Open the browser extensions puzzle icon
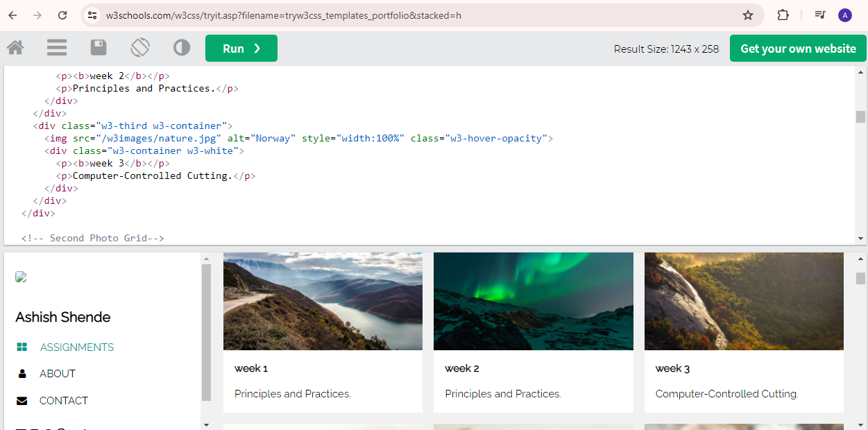868x430 pixels. click(x=783, y=15)
